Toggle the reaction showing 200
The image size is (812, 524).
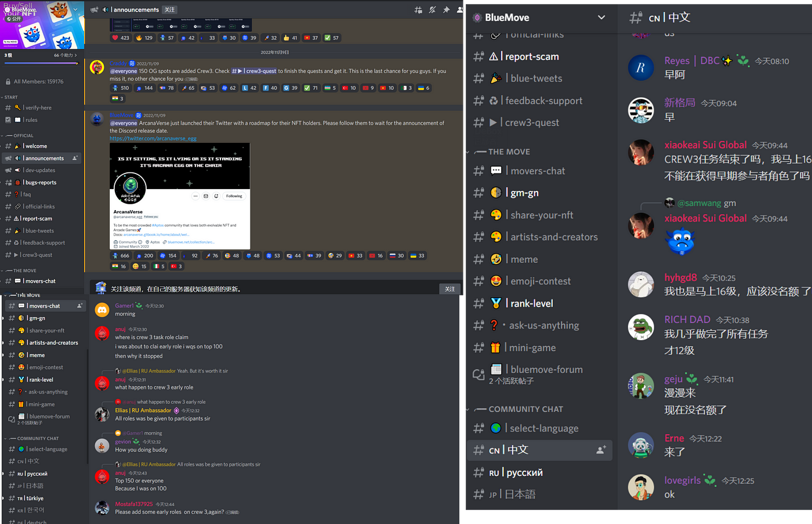pyautogui.click(x=145, y=255)
